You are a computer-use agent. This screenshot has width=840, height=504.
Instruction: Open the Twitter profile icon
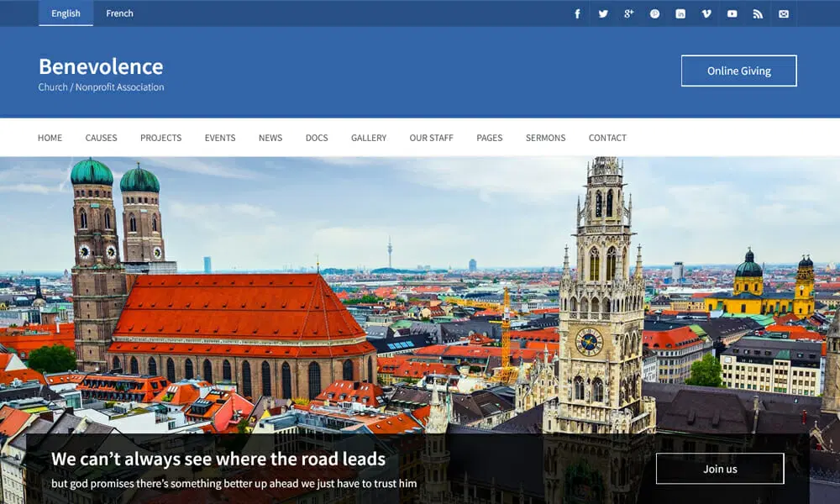click(602, 14)
